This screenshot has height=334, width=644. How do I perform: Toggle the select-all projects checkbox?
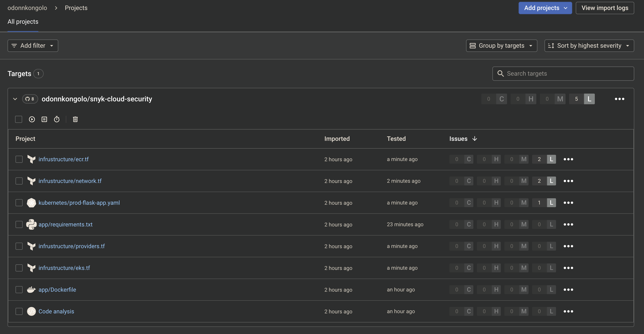[x=18, y=119]
